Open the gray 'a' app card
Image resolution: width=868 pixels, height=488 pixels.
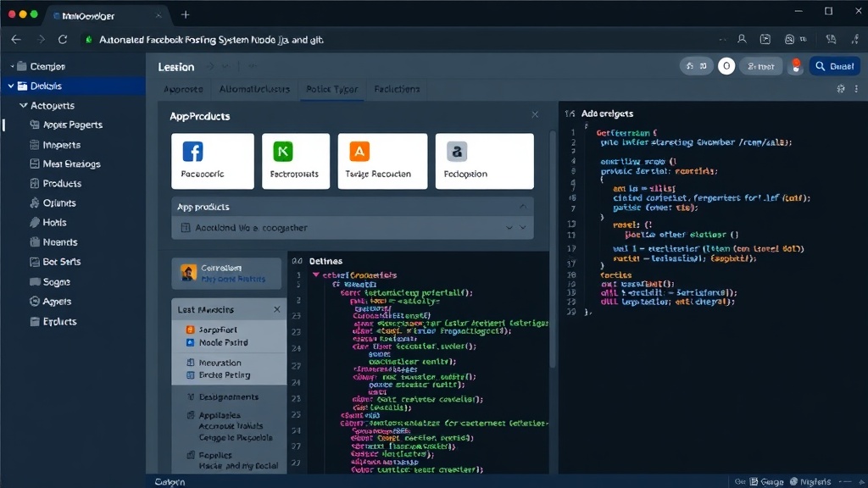[x=484, y=161]
